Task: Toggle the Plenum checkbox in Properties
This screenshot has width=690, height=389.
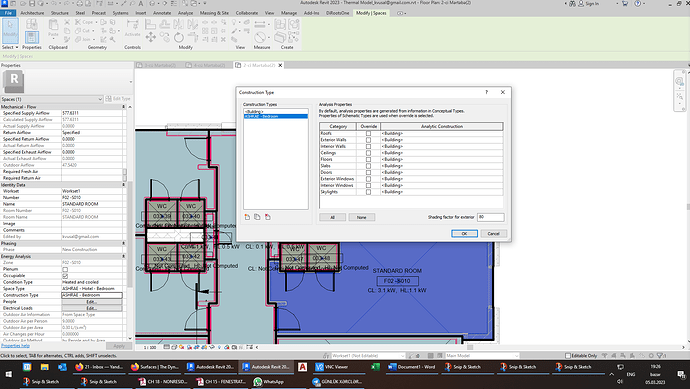Action: [x=65, y=269]
